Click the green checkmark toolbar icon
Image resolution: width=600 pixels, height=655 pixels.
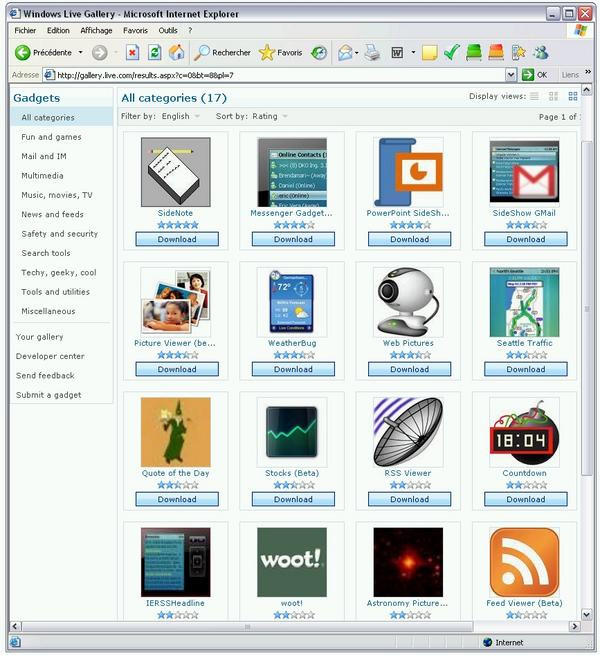[x=452, y=53]
